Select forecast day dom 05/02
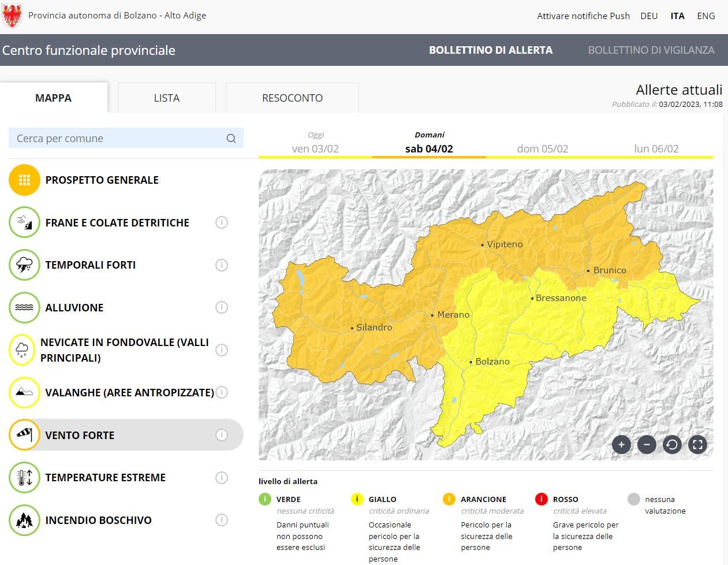728x565 pixels. [542, 148]
